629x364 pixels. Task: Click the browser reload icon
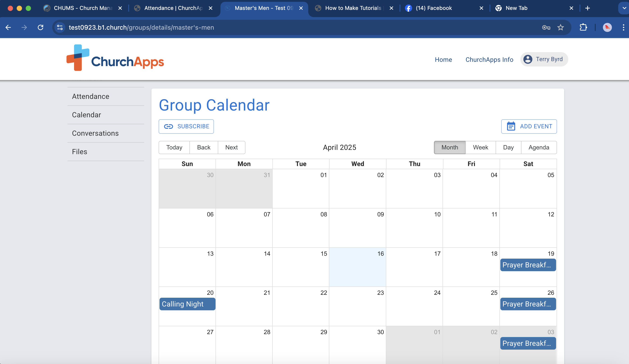click(x=40, y=27)
